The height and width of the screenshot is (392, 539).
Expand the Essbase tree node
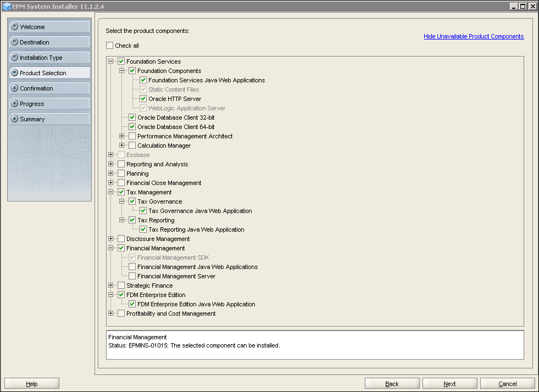coord(110,155)
